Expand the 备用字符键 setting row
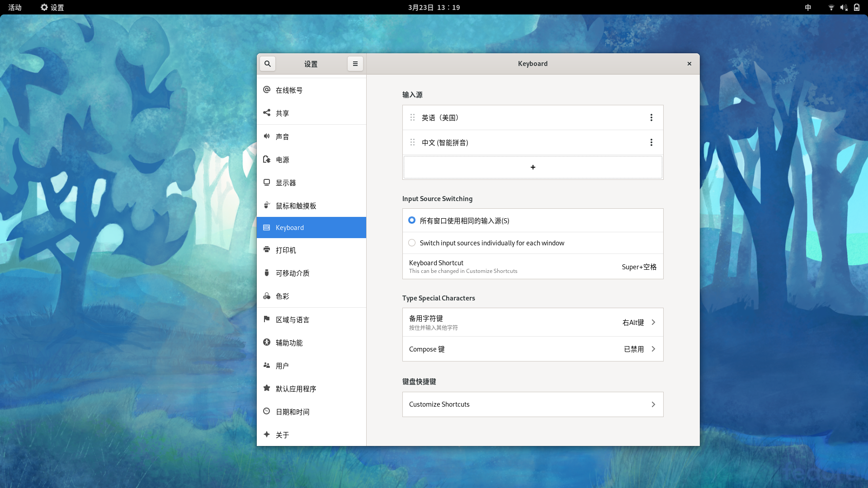 tap(533, 322)
